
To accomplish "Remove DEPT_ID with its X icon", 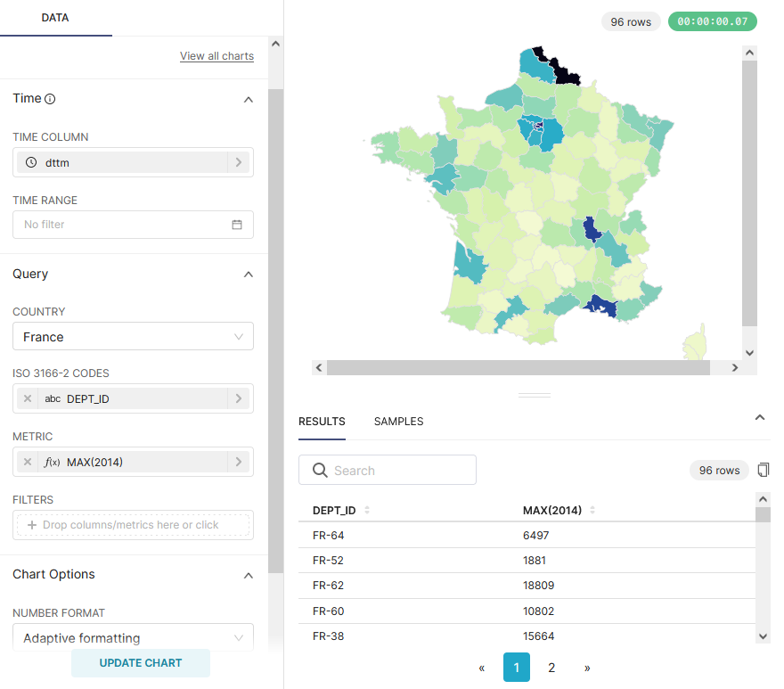I will pos(28,398).
